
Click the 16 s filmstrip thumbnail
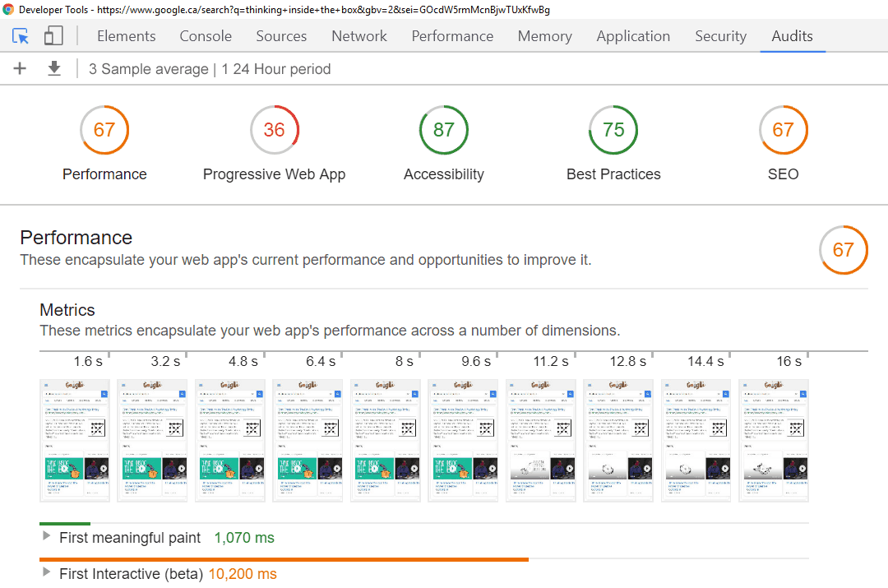774,440
